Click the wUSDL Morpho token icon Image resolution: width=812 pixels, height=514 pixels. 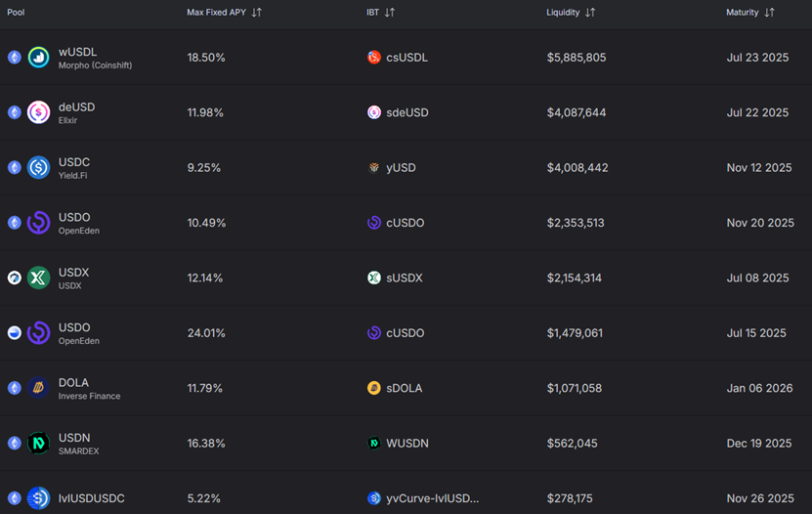[38, 58]
